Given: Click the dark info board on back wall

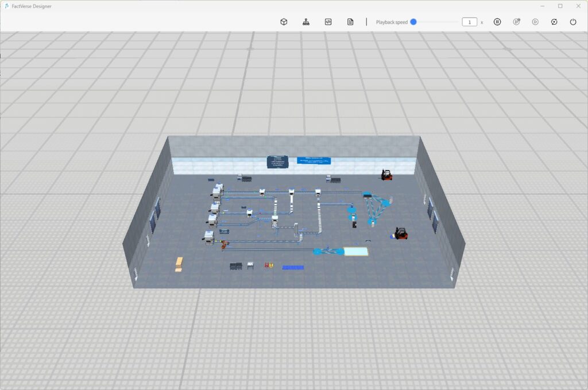Looking at the screenshot, I should pyautogui.click(x=277, y=161).
